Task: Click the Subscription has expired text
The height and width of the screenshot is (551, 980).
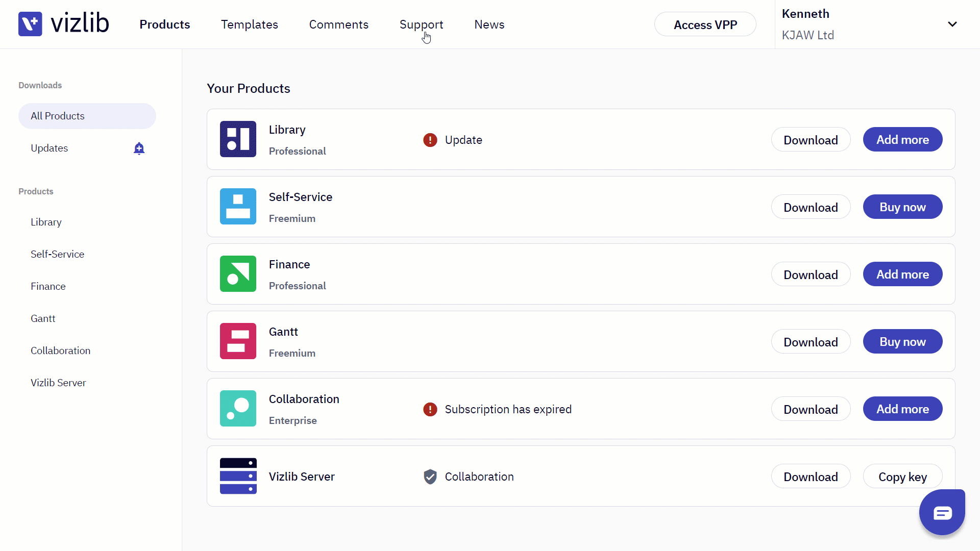Action: (x=508, y=409)
